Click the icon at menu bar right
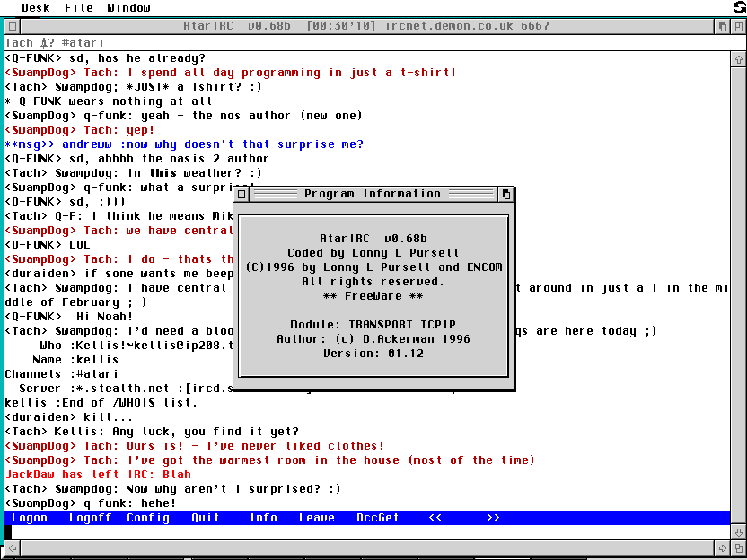This screenshot has height=560, width=747. point(740,7)
